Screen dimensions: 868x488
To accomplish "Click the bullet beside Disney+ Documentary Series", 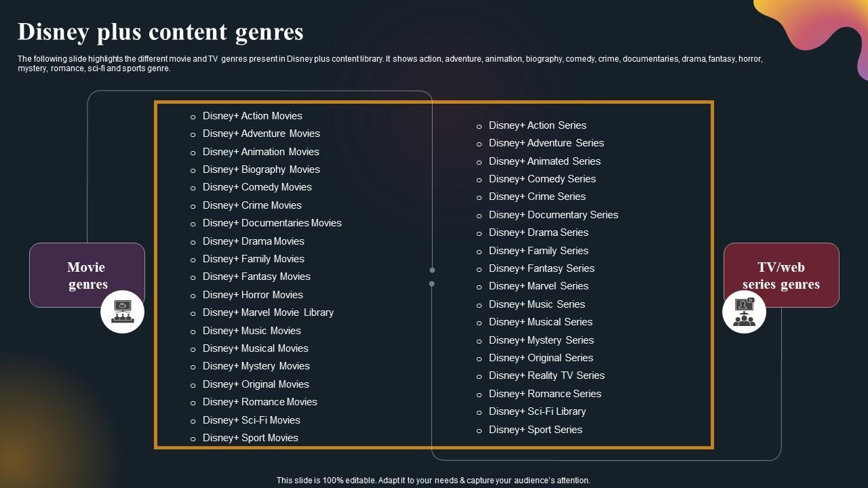I will pos(479,216).
